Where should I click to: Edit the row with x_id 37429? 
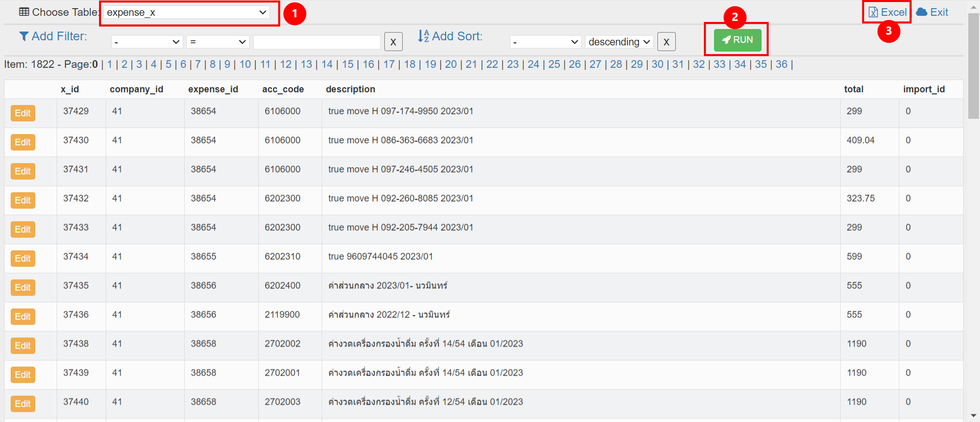(x=23, y=113)
